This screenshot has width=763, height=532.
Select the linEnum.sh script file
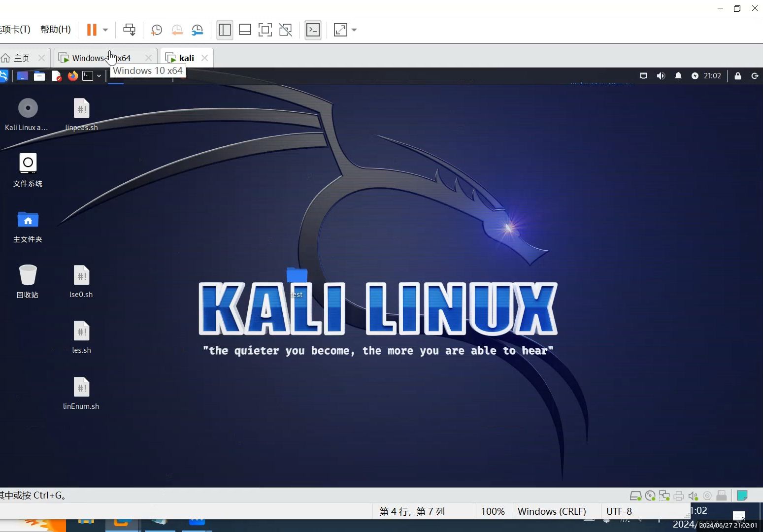(x=81, y=393)
